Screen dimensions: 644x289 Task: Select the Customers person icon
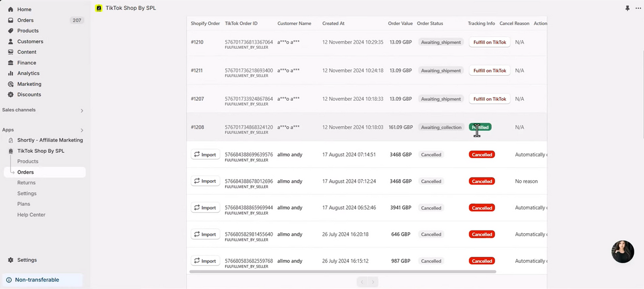(11, 41)
